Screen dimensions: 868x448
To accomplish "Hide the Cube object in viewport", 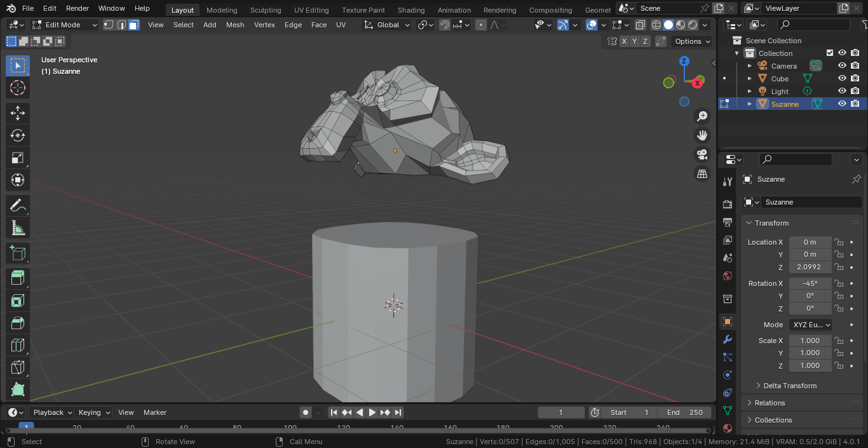I will click(x=842, y=78).
